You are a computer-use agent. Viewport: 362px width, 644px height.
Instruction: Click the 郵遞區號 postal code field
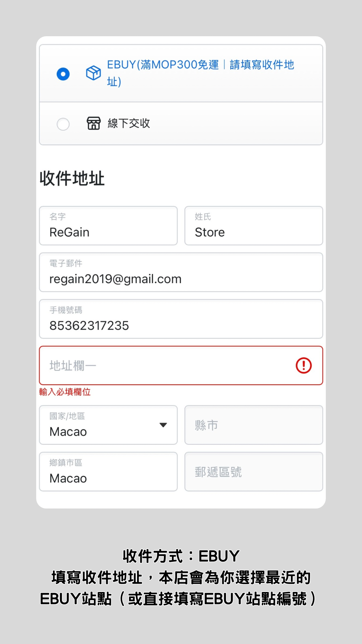[x=254, y=472]
